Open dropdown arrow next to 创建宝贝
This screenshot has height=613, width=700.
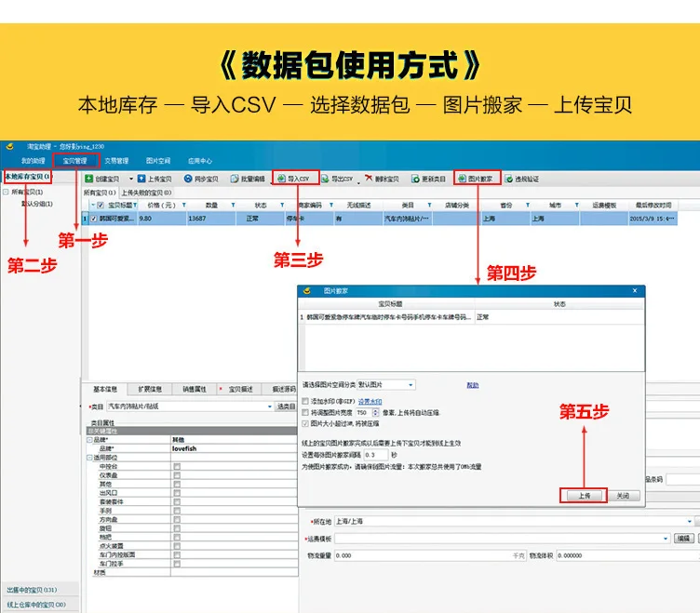click(x=131, y=179)
